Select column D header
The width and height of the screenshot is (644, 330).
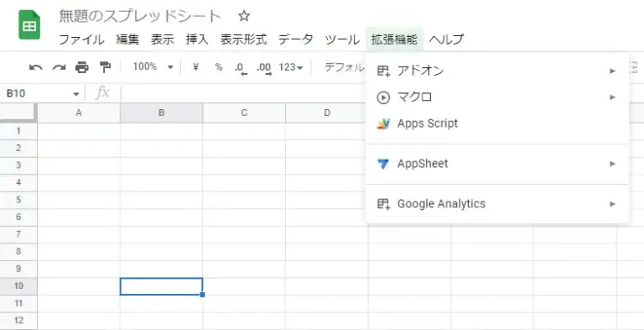coord(327,113)
